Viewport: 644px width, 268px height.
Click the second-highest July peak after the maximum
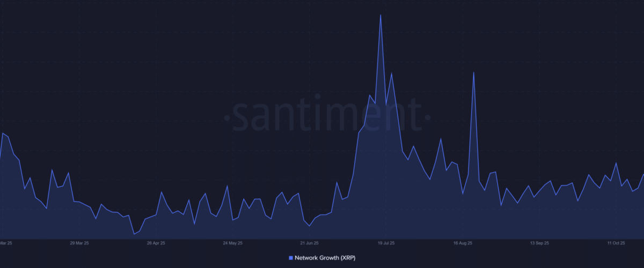[x=392, y=73]
